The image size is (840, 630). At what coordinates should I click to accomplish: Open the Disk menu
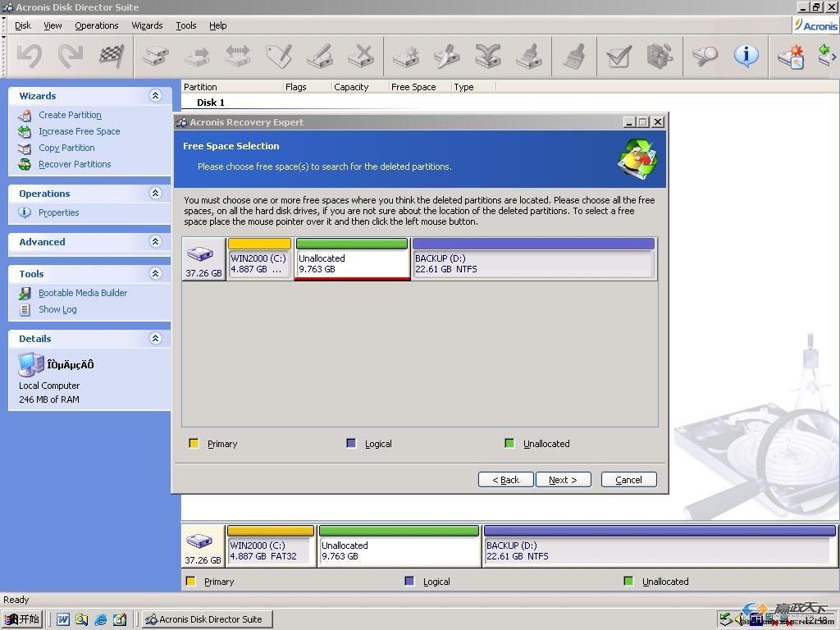tap(22, 25)
